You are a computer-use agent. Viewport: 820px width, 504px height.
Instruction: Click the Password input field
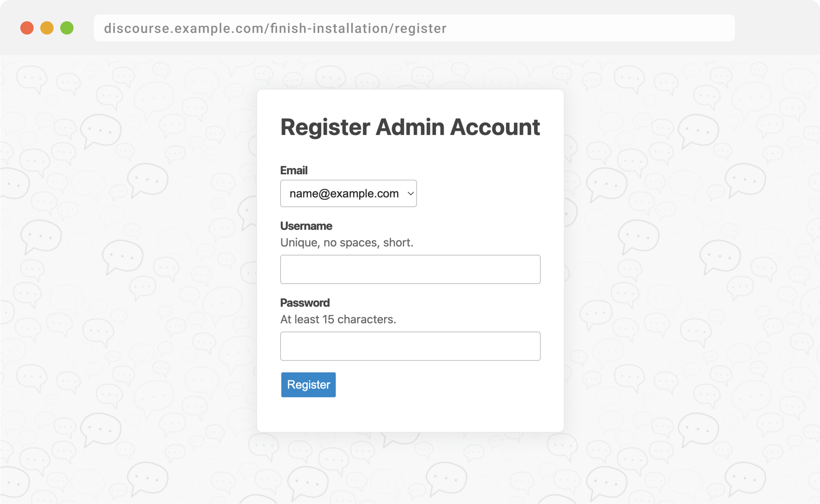[410, 346]
